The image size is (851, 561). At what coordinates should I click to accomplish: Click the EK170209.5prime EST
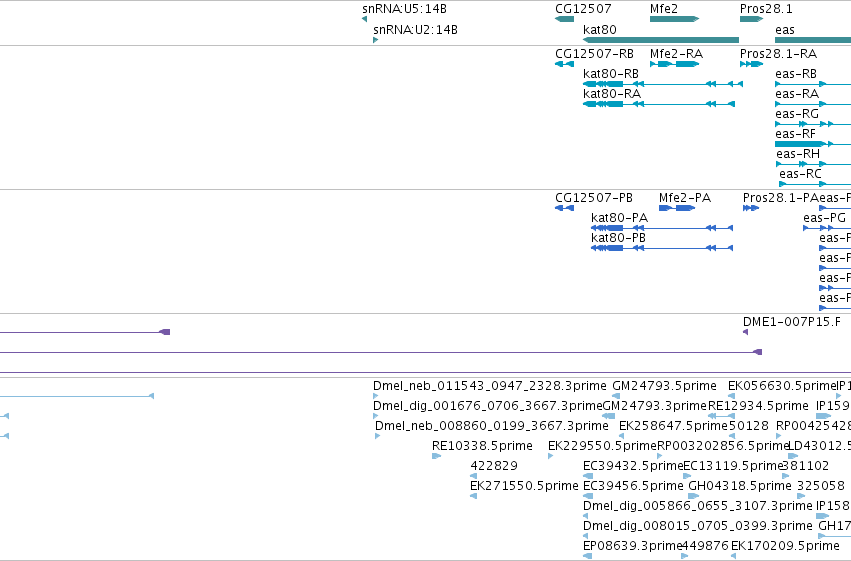734,557
